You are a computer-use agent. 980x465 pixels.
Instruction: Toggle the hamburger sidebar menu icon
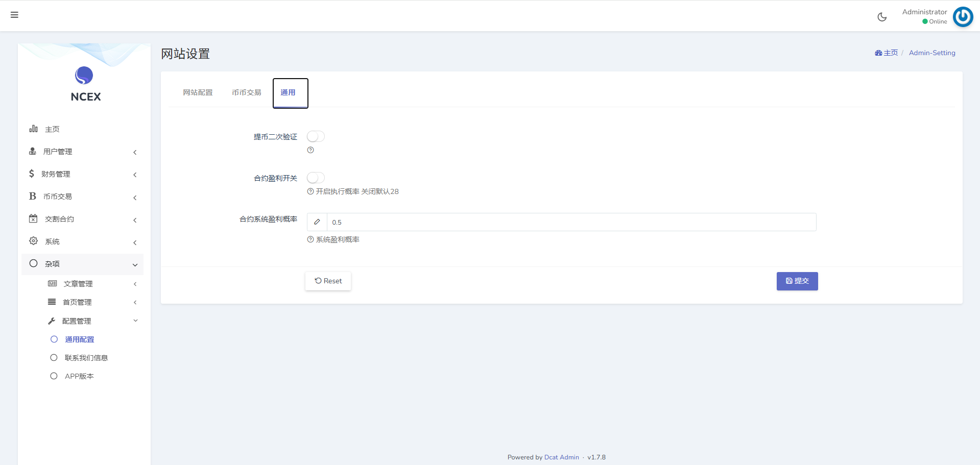(x=14, y=15)
